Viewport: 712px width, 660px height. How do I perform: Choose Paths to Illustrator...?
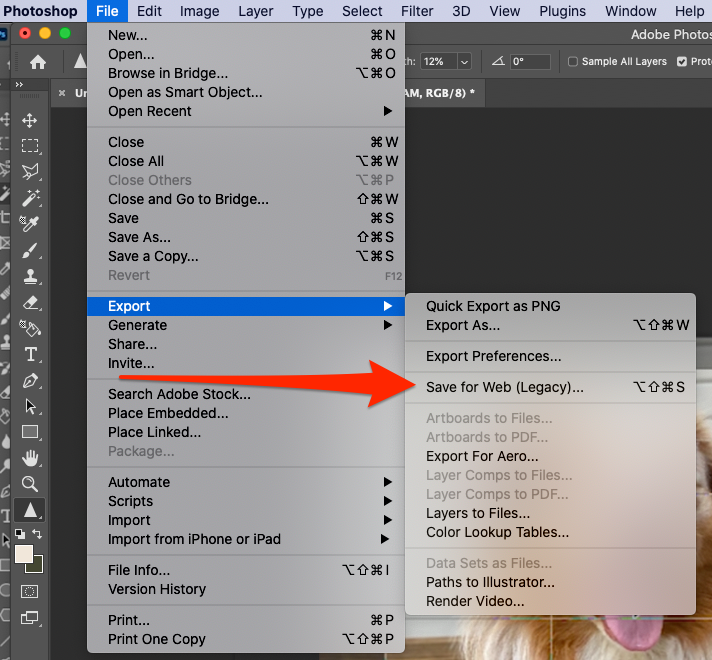pos(550,582)
